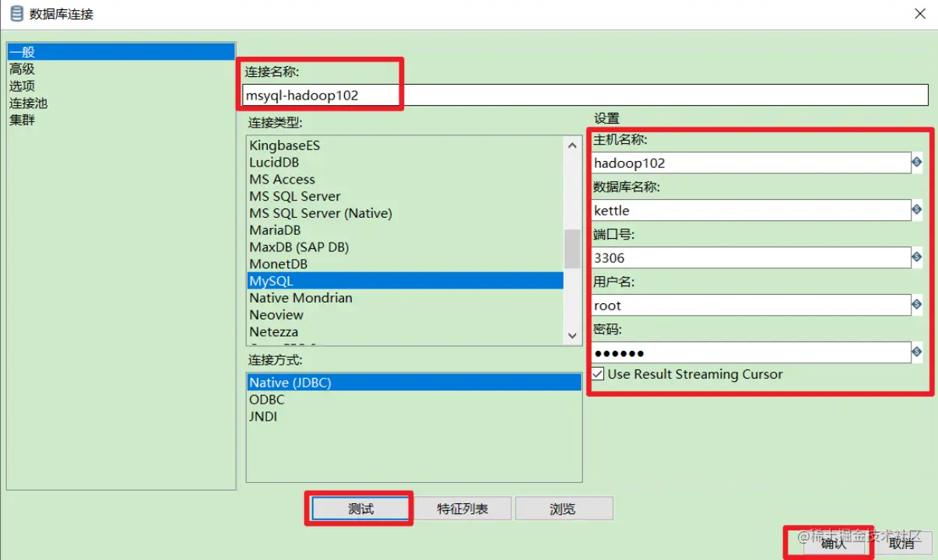Click the 测试 button
The width and height of the screenshot is (938, 560).
pos(361,509)
